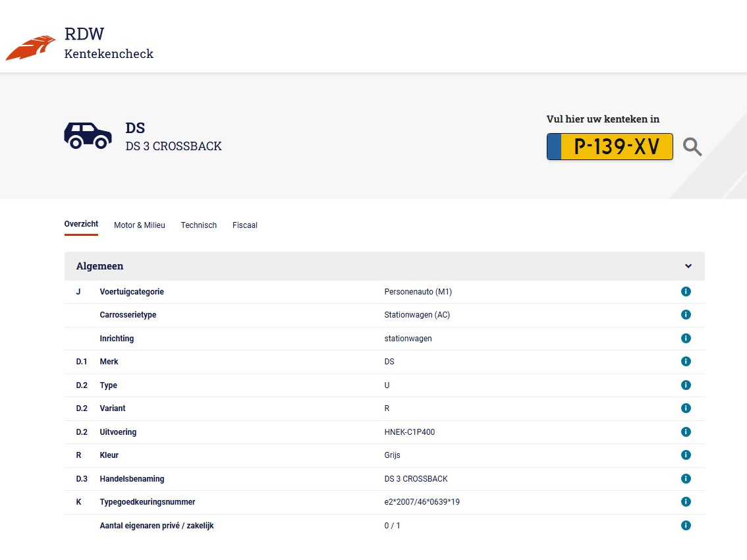
Task: Open info for Carrosserietype row
Action: [686, 314]
